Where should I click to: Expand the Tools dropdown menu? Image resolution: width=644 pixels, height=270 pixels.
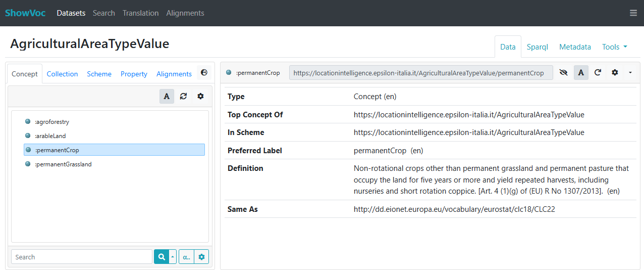(614, 47)
